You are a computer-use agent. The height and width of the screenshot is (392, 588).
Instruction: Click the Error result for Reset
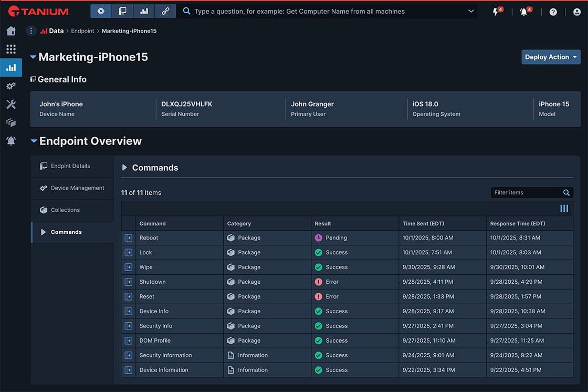(x=326, y=296)
